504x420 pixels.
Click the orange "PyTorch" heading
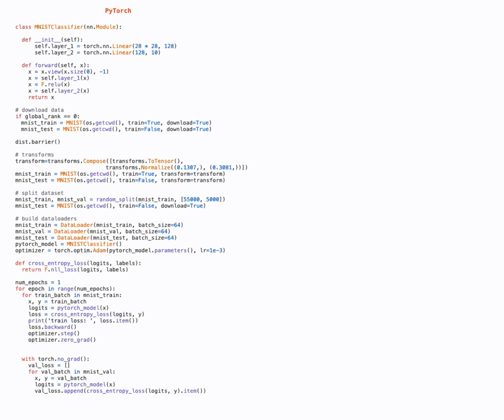(118, 11)
